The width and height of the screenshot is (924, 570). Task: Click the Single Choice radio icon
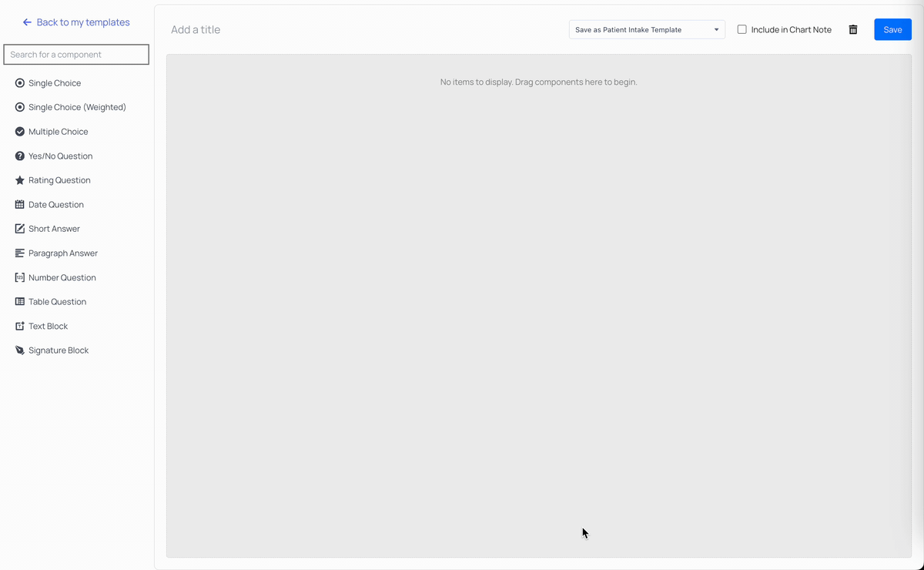tap(20, 83)
